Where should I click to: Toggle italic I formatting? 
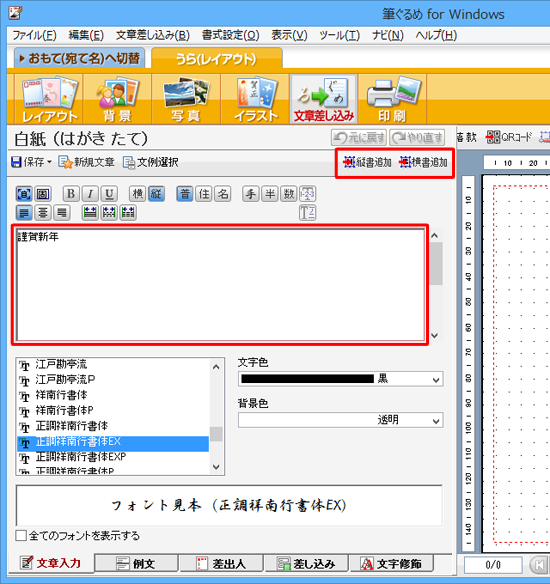(x=90, y=194)
